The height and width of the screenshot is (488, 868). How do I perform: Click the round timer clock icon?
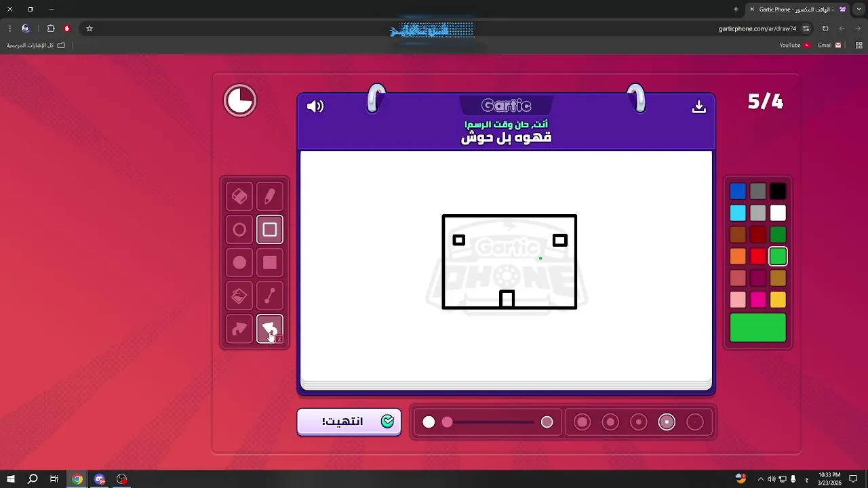click(240, 101)
